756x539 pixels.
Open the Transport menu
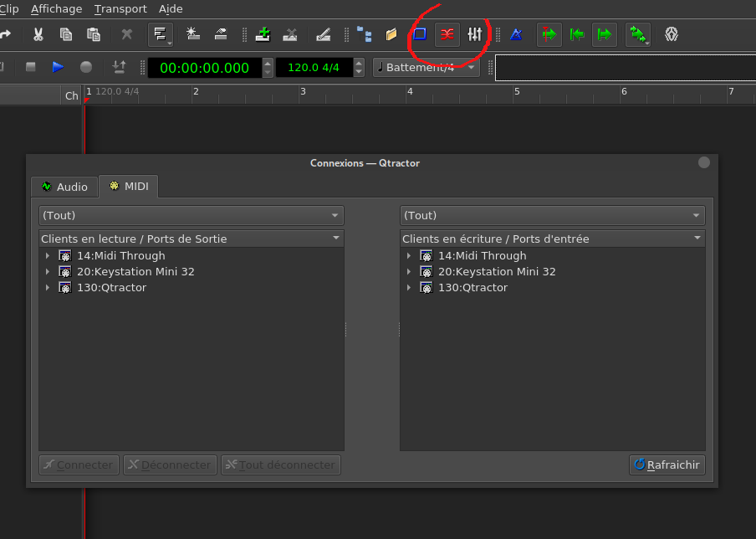click(120, 8)
